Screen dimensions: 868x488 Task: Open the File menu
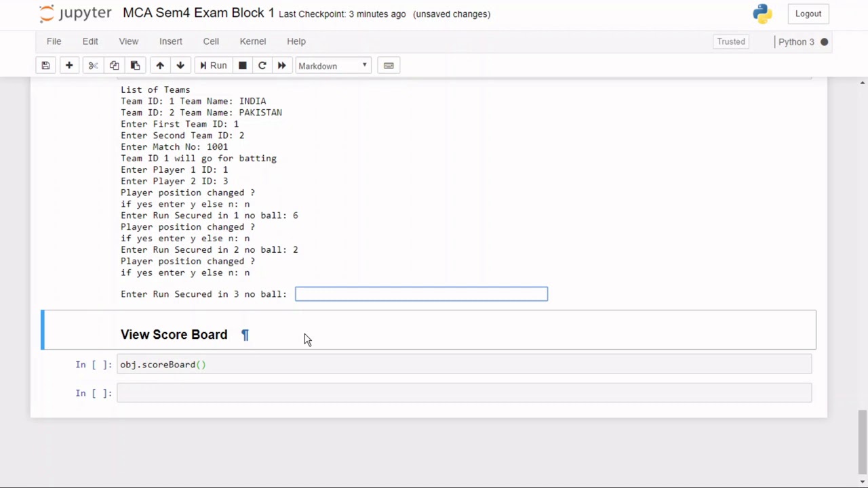[54, 41]
